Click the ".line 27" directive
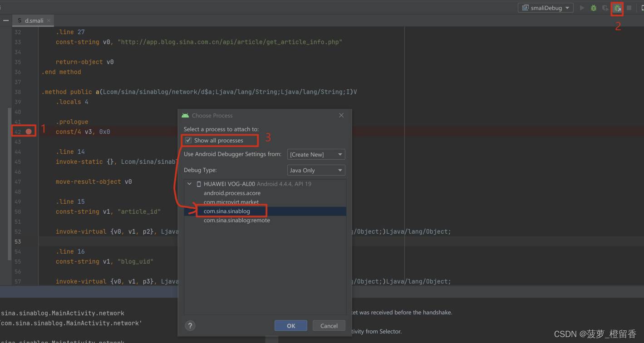This screenshot has width=644, height=343. click(x=70, y=32)
